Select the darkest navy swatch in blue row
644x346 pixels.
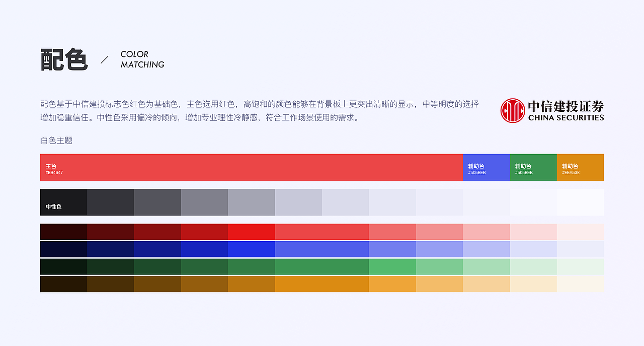click(63, 249)
